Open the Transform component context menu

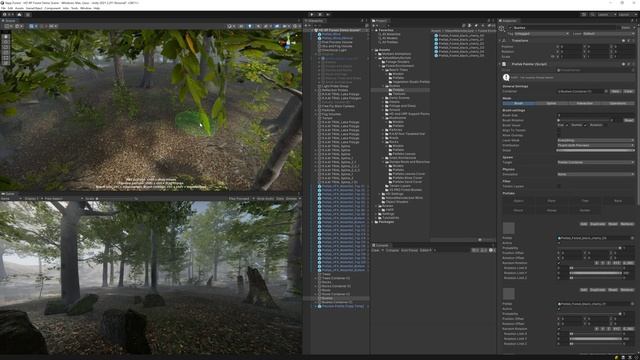pyautogui.click(x=633, y=41)
